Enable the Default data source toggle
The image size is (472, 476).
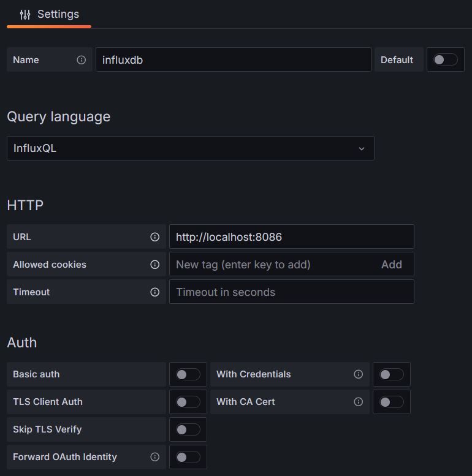coord(445,60)
